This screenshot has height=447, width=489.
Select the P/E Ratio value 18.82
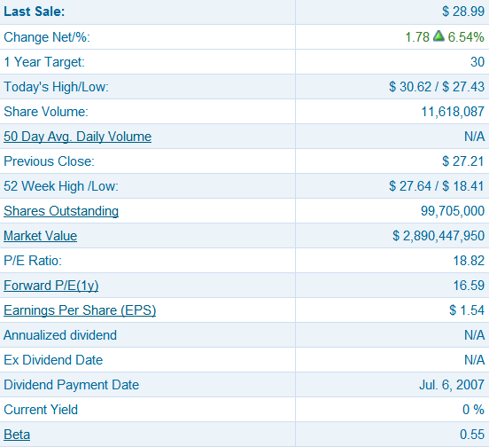tap(469, 261)
